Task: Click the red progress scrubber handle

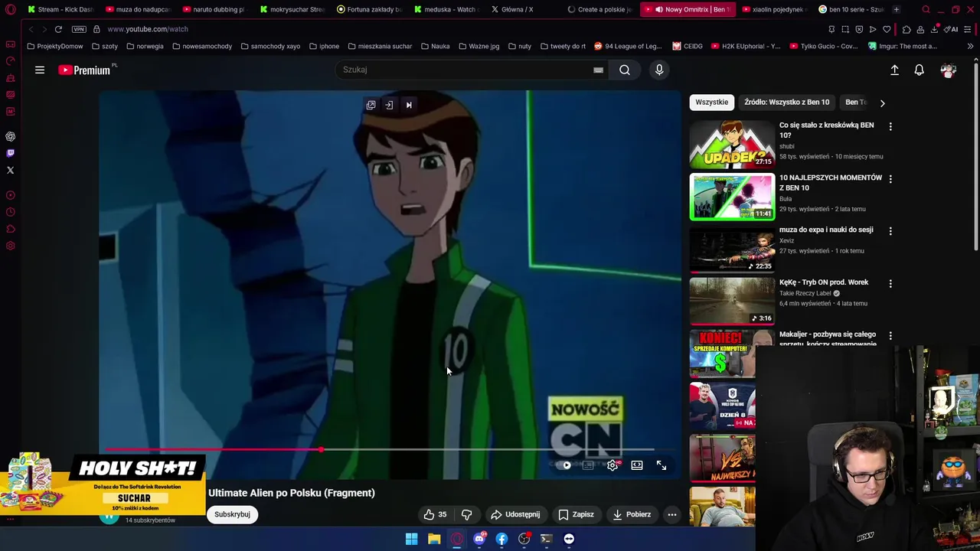Action: [321, 450]
